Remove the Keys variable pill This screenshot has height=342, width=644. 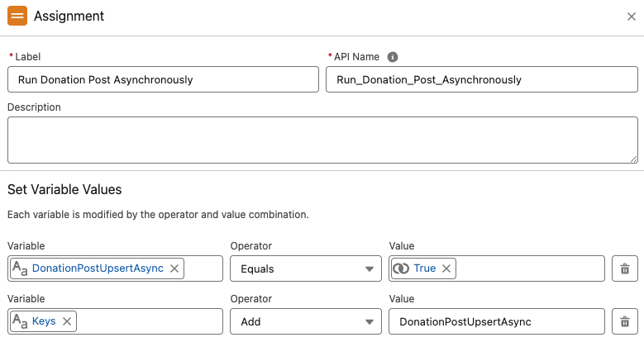pyautogui.click(x=66, y=321)
